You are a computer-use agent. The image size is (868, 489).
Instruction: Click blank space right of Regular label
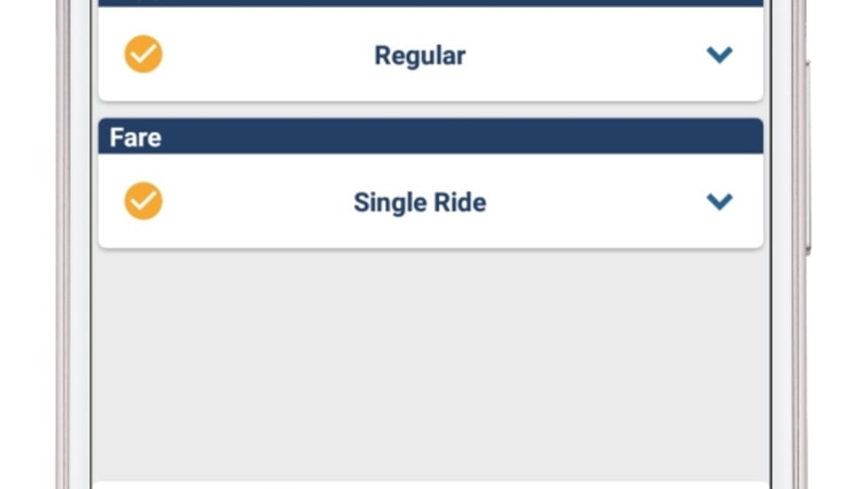pyautogui.click(x=585, y=55)
